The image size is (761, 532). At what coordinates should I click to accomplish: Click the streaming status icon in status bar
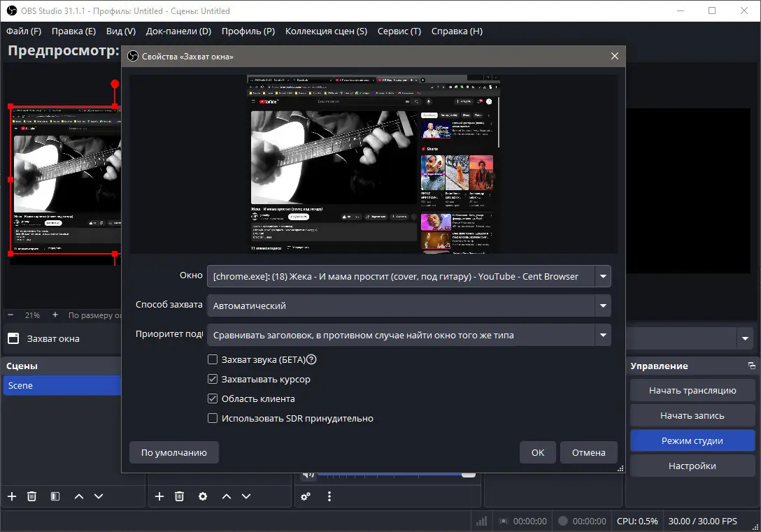[504, 522]
